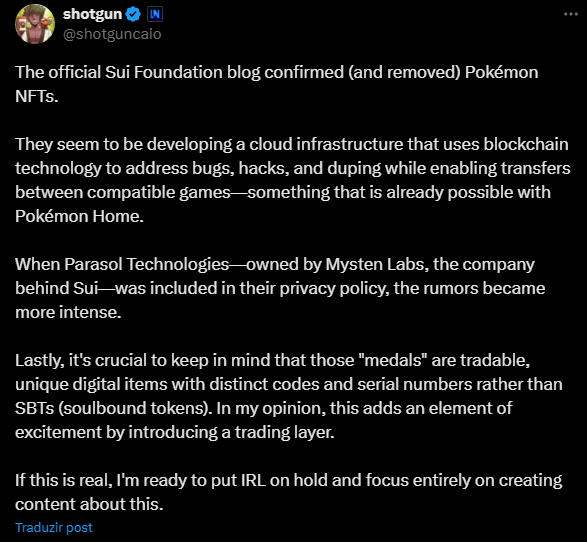587x542 pixels.
Task: Click the phrase "content about this."
Action: (89, 504)
